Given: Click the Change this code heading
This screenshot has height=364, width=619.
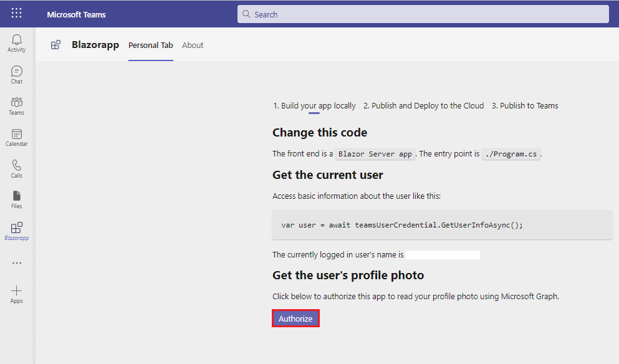Looking at the screenshot, I should (x=320, y=133).
